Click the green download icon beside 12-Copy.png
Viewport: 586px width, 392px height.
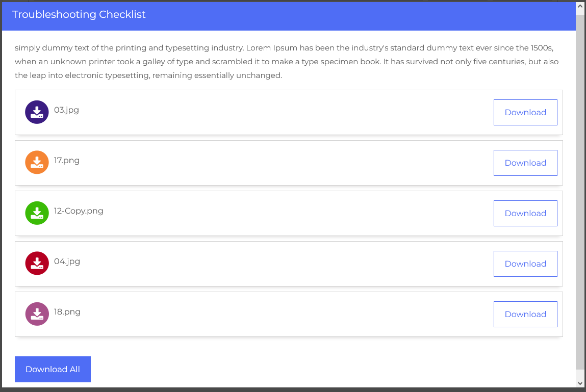pos(37,213)
